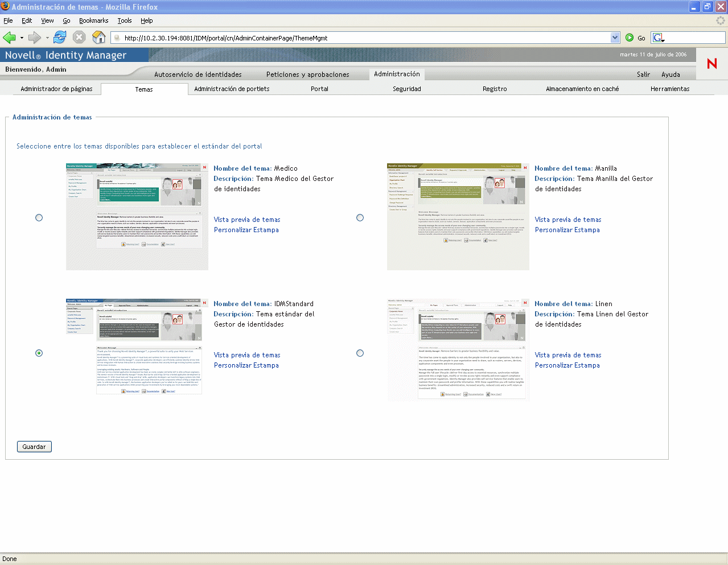Click in the URL address field

[364, 38]
